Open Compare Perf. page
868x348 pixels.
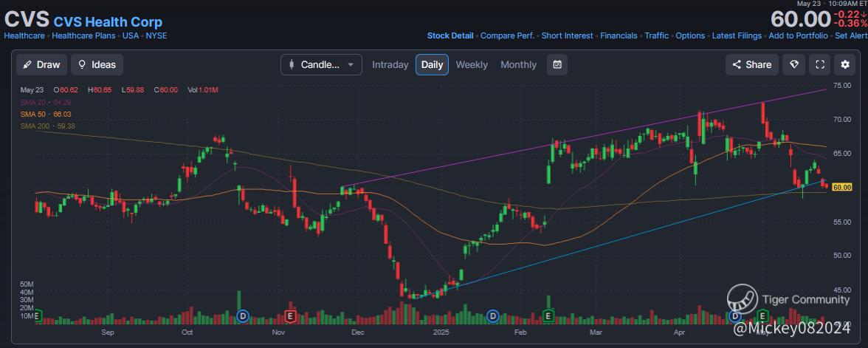point(507,35)
